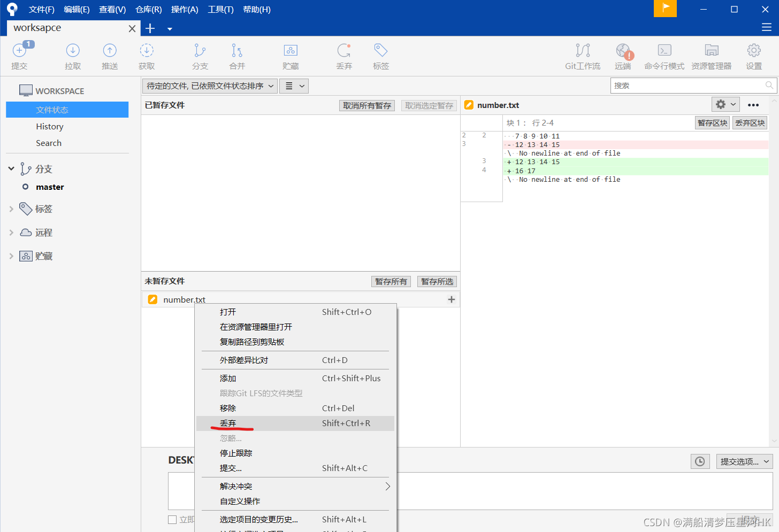Viewport: 779px width, 532px height.
Task: Expand the 远程 tree section
Action: pyautogui.click(x=11, y=233)
